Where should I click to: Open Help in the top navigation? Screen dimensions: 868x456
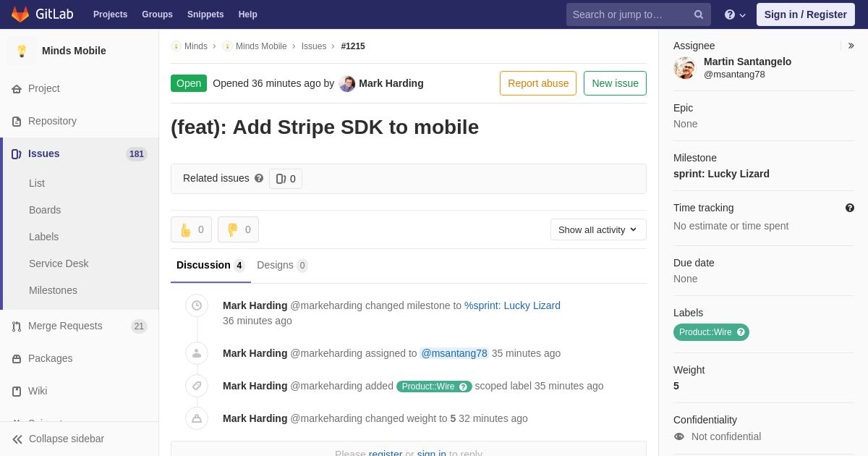click(x=248, y=14)
